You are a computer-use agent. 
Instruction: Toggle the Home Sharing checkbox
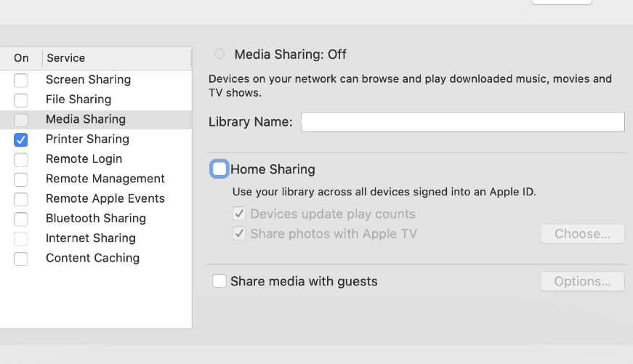(219, 169)
